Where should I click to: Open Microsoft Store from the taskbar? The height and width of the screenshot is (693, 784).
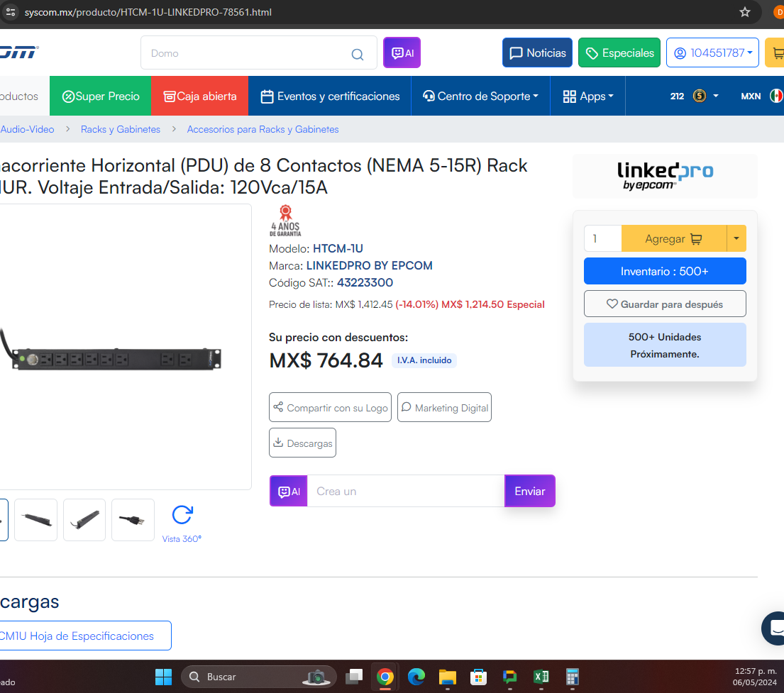click(478, 677)
